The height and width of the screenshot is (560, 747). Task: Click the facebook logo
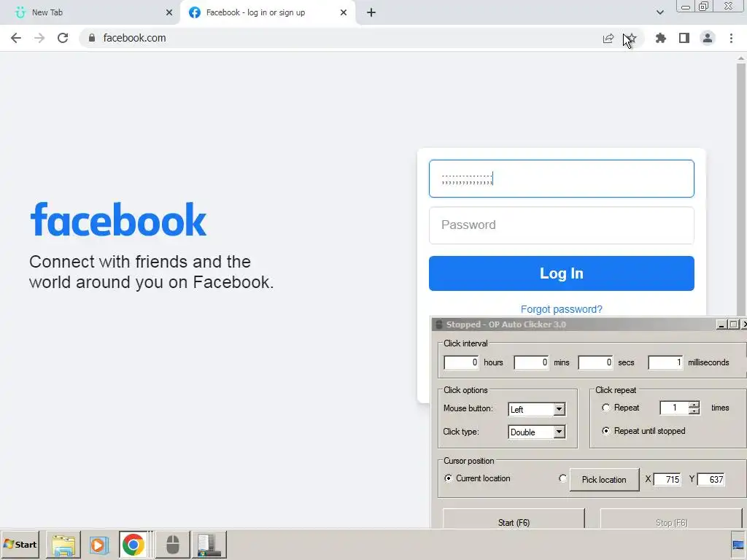coord(118,219)
